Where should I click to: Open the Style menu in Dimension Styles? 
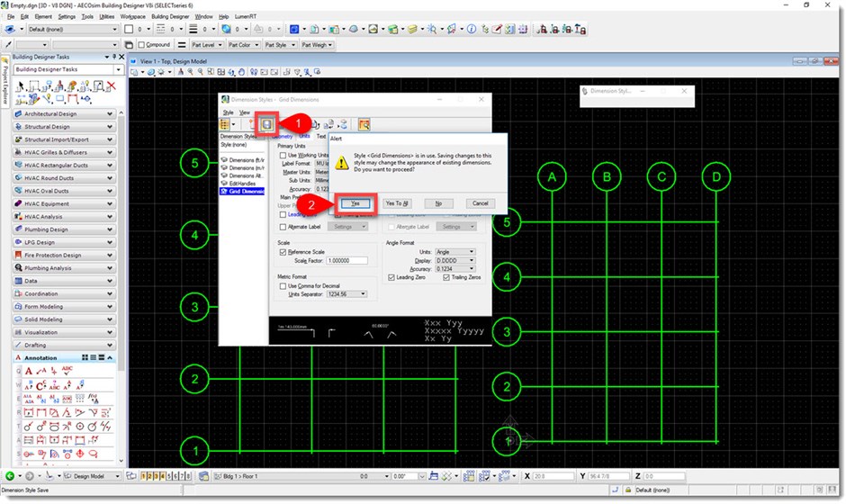(x=229, y=112)
